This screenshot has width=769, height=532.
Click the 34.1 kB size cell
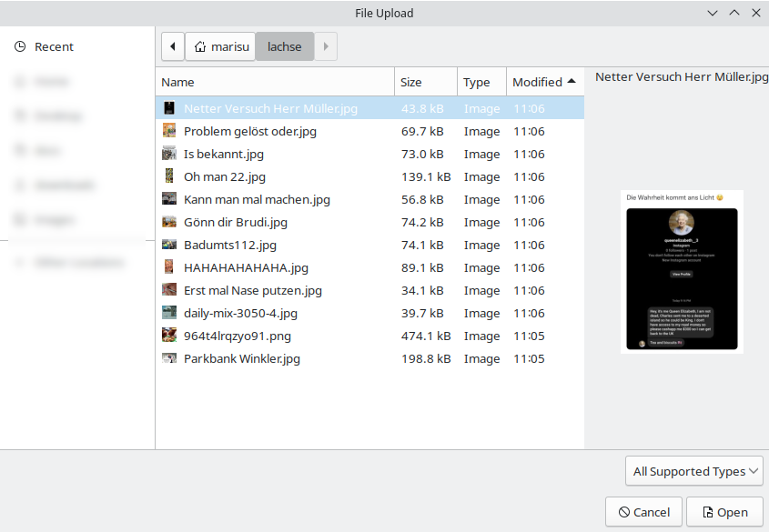[x=422, y=290]
